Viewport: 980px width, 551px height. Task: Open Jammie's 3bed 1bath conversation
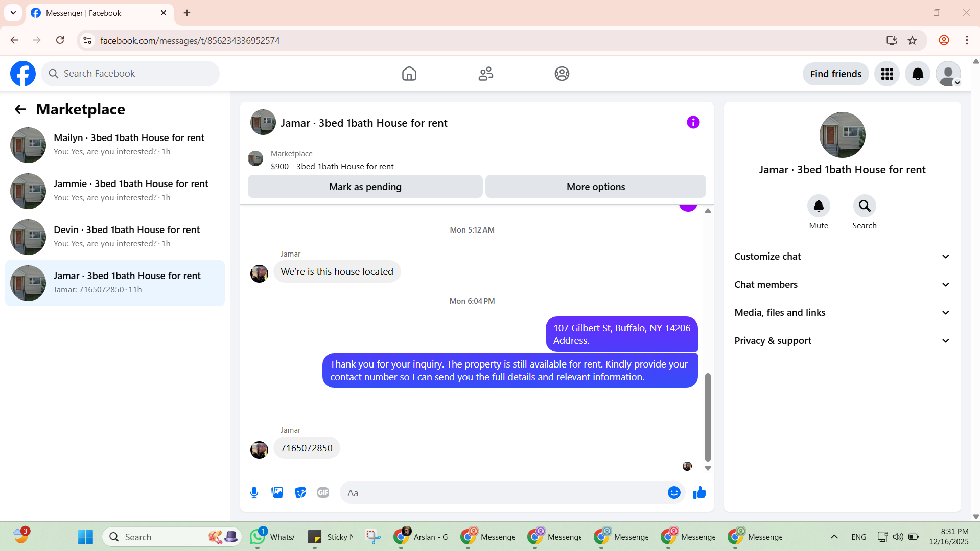115,191
